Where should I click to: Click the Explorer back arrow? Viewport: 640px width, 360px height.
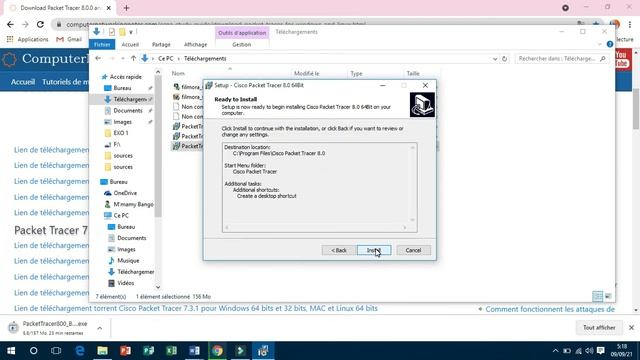click(98, 59)
